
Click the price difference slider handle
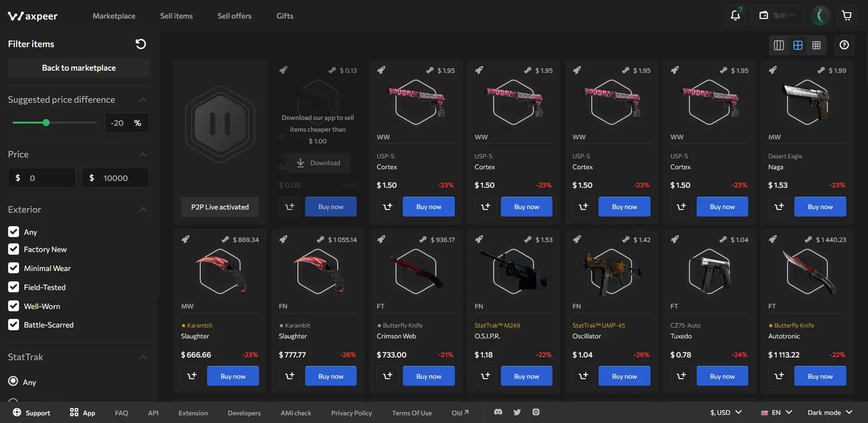click(x=46, y=123)
